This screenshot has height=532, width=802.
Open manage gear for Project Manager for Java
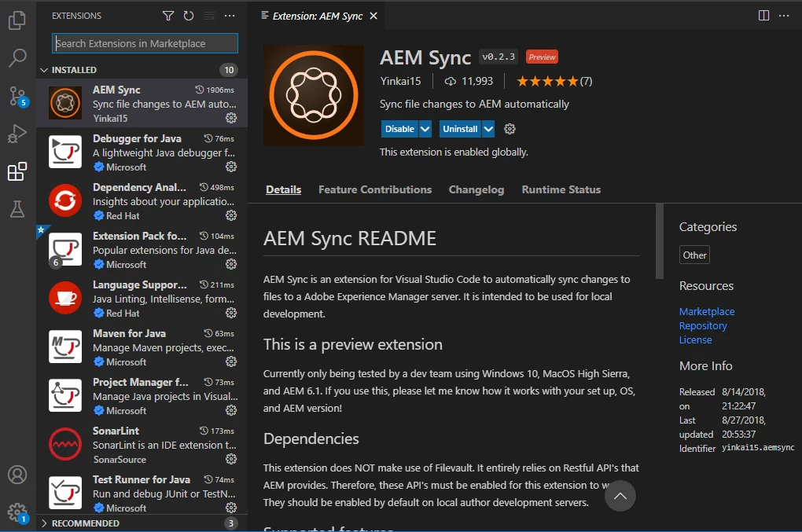231,410
